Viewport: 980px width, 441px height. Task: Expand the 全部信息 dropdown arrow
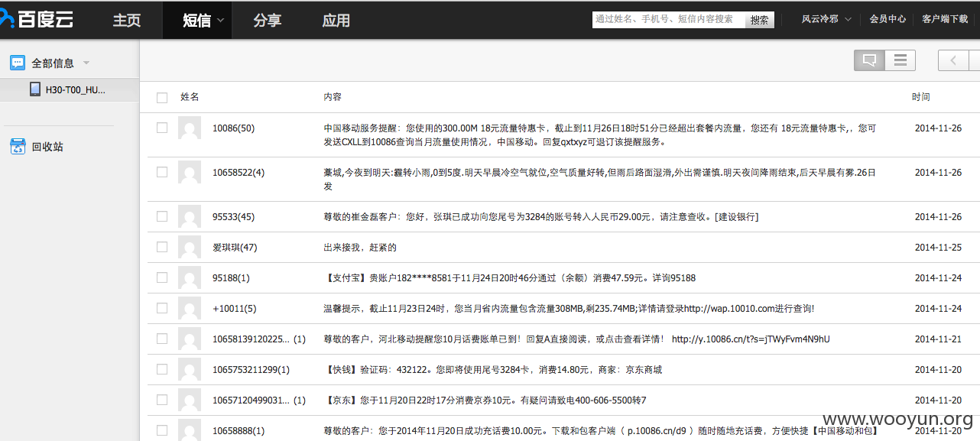tap(86, 63)
